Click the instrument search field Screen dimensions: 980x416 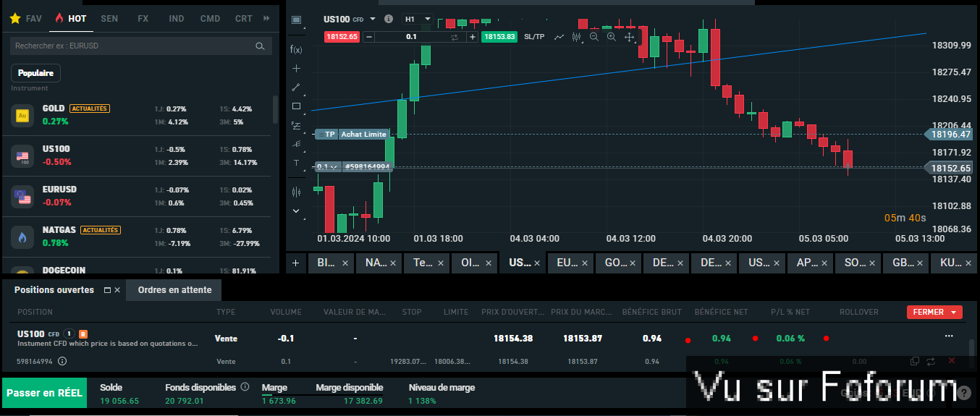coord(134,46)
